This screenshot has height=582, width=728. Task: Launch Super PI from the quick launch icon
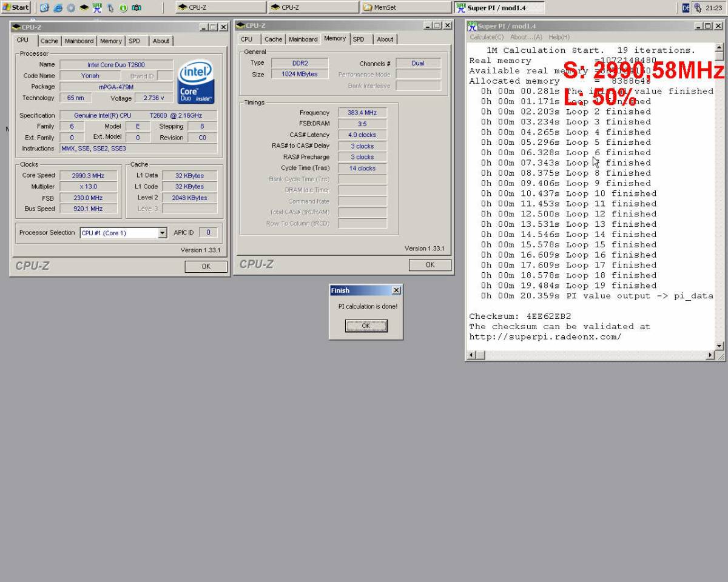[x=97, y=8]
